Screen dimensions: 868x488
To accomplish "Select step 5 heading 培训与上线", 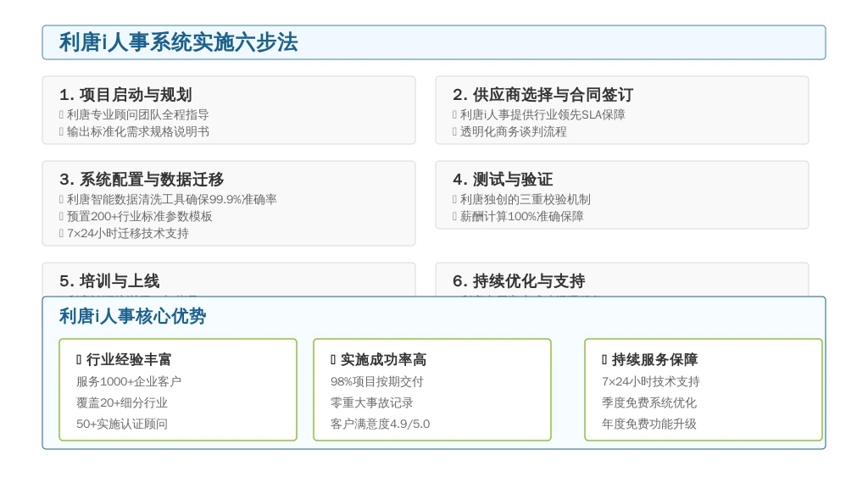I will pyautogui.click(x=109, y=281).
